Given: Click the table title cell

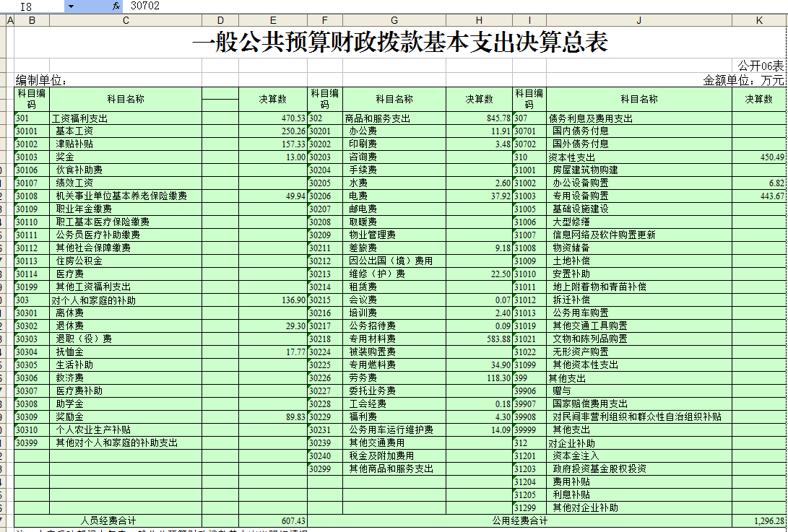Looking at the screenshot, I should pos(399,43).
